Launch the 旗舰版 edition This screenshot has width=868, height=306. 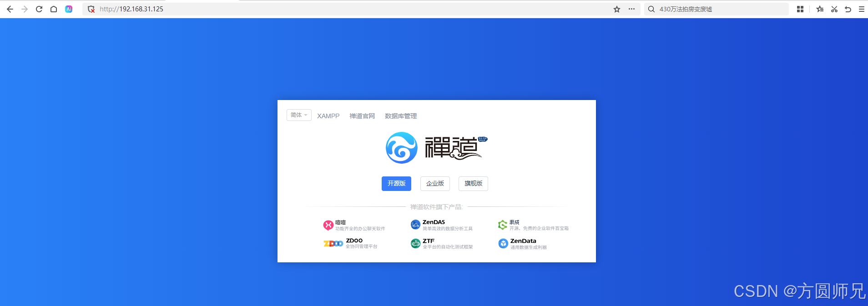coord(473,184)
